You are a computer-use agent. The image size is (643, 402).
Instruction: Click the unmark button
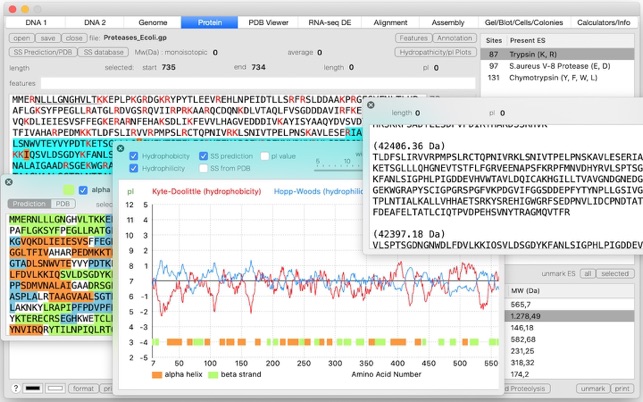coord(593,388)
